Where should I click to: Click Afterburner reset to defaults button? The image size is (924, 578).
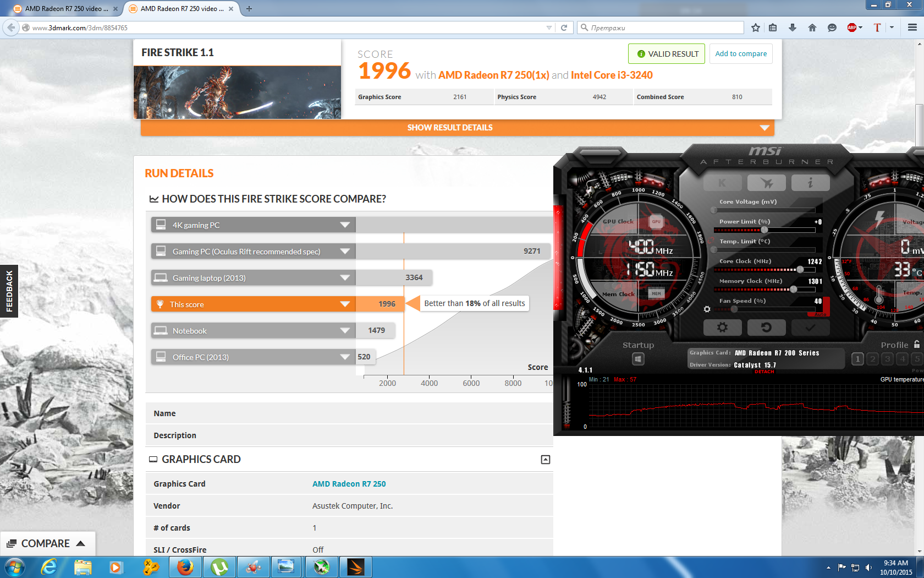click(x=766, y=328)
